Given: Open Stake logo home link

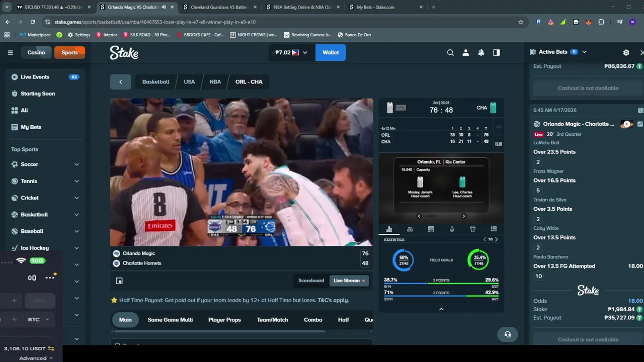Looking at the screenshot, I should [124, 53].
